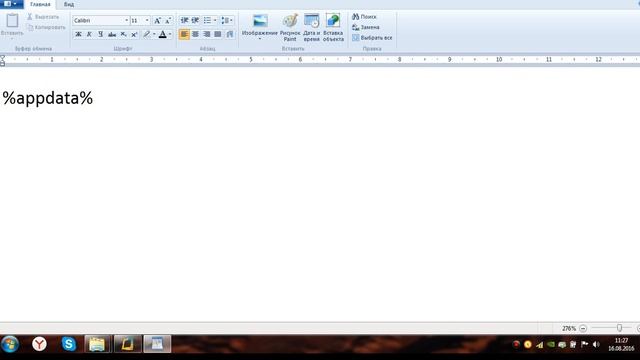Click the yellow notes taskbar icon
The height and width of the screenshot is (360, 640).
point(127,344)
